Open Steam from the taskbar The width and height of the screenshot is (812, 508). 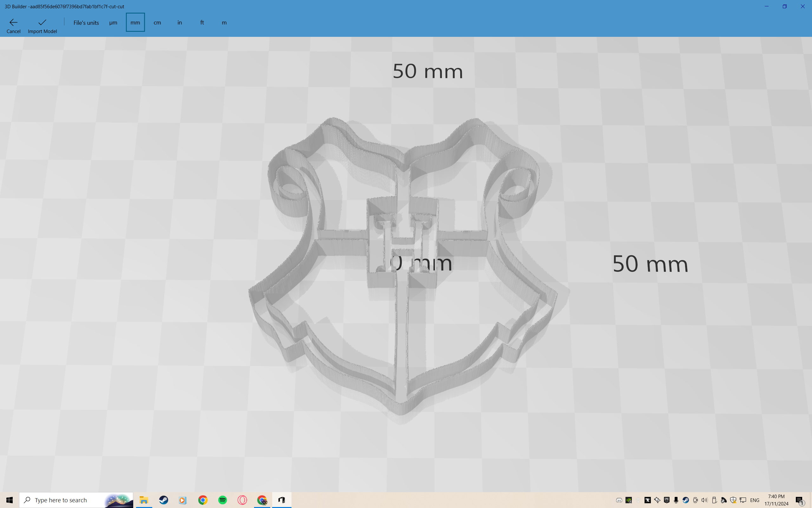[163, 500]
